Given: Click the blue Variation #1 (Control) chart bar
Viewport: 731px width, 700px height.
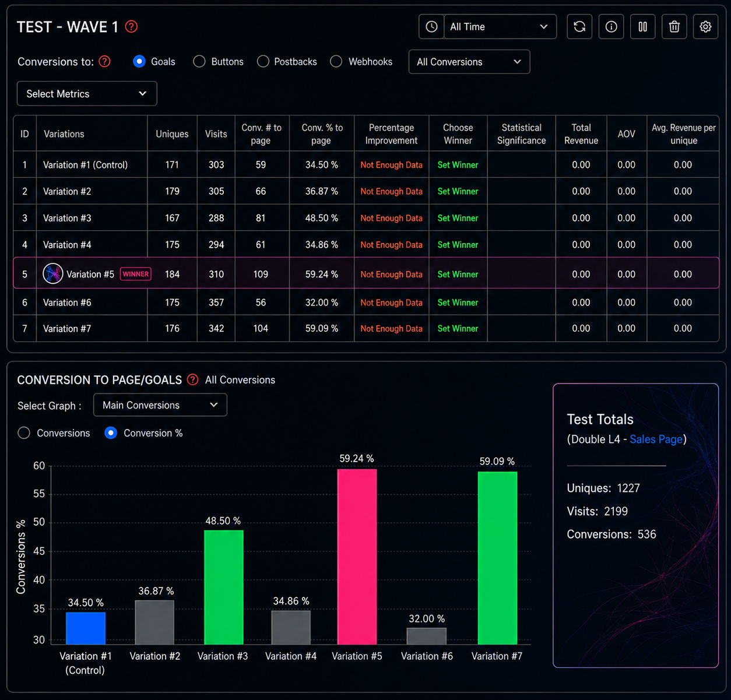Looking at the screenshot, I should 86,628.
